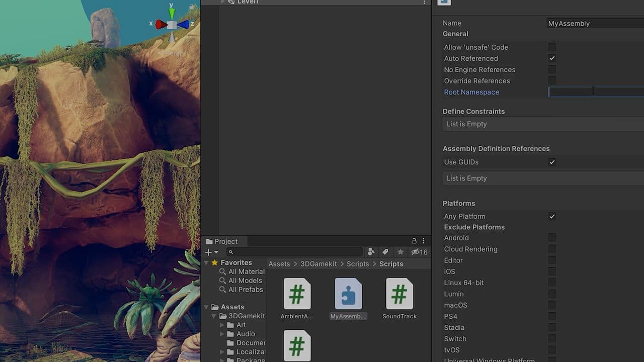Select the AmbientA... C# script asset
The width and height of the screenshot is (644, 362).
click(x=297, y=294)
